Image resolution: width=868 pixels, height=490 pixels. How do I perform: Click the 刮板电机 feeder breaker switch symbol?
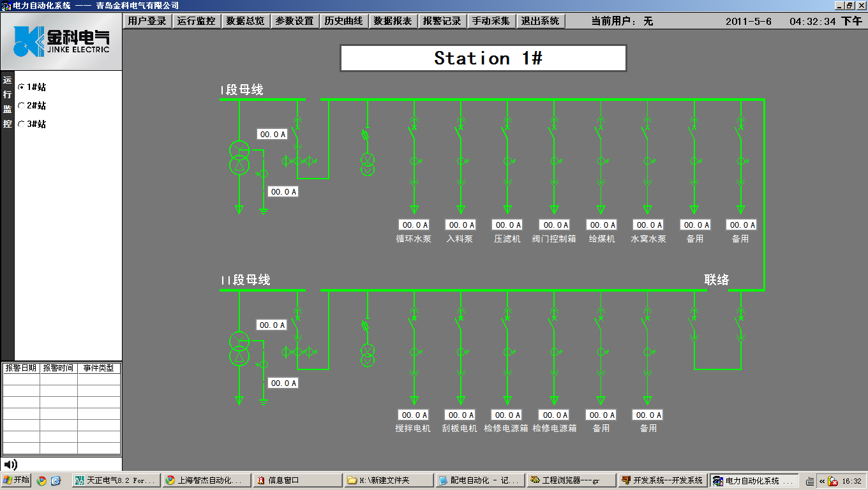460,323
